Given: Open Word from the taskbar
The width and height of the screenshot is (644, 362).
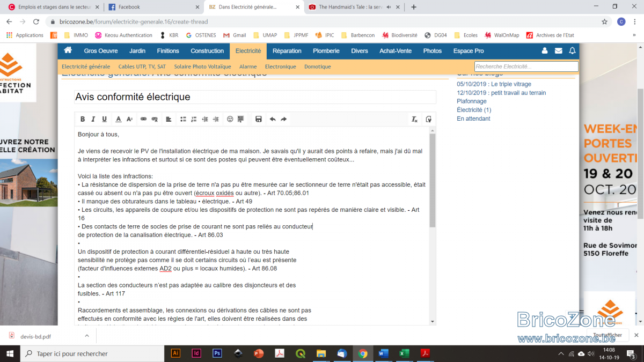Looking at the screenshot, I should point(383,353).
